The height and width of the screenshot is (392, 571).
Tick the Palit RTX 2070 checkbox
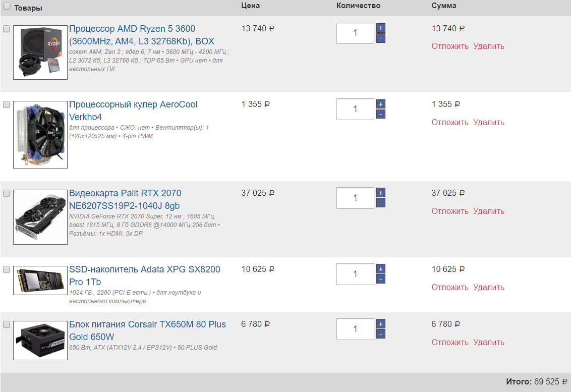pyautogui.click(x=7, y=193)
